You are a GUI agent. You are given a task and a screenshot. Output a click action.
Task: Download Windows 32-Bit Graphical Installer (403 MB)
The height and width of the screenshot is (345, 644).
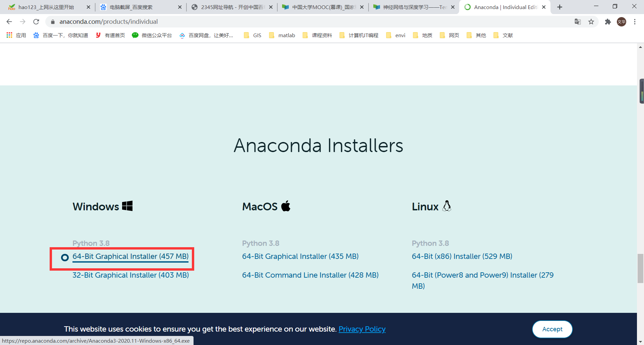pyautogui.click(x=130, y=275)
